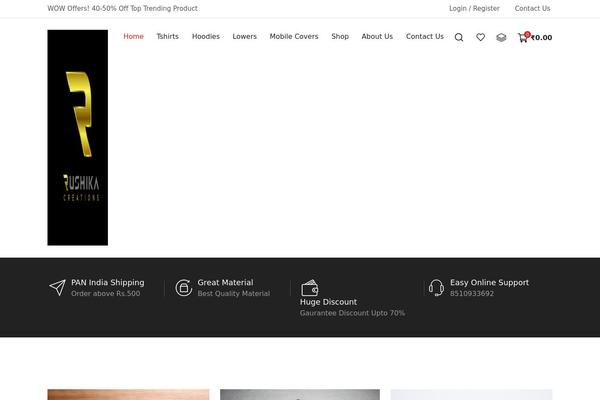Open the compare layers icon
Screen dimensions: 600x400
click(x=501, y=37)
